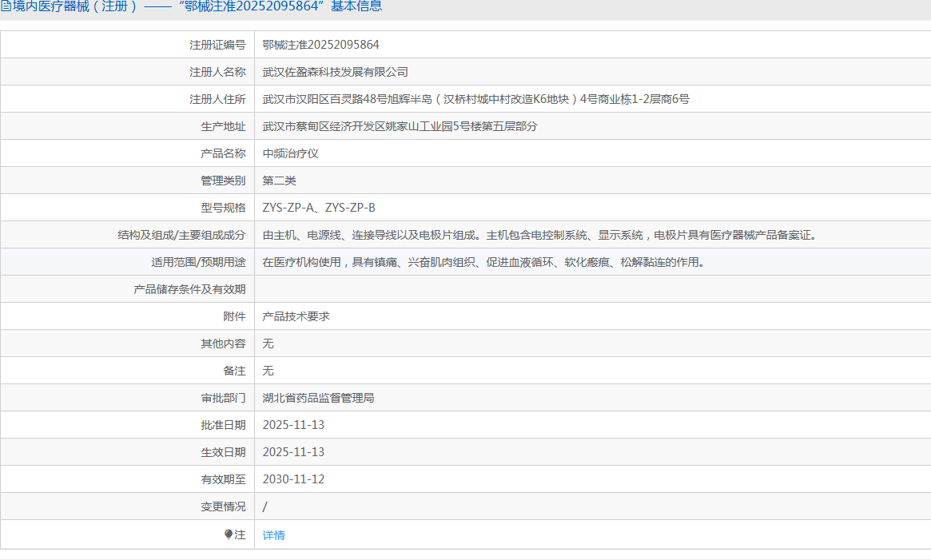Open the 详情 link in the 注 row
This screenshot has height=560, width=931.
[274, 535]
